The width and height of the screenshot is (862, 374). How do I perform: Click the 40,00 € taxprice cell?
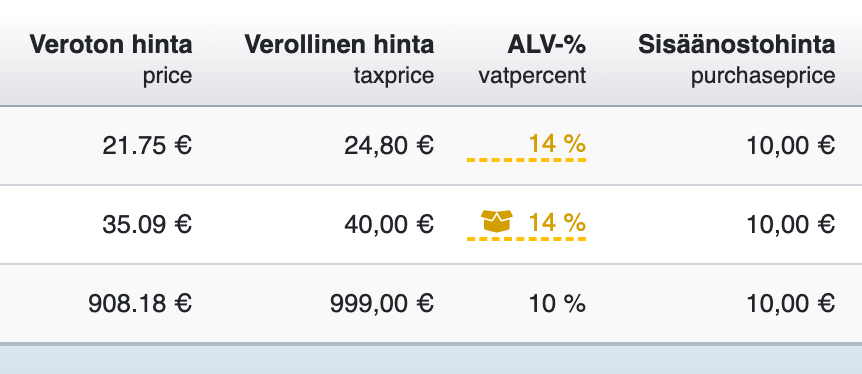click(389, 224)
